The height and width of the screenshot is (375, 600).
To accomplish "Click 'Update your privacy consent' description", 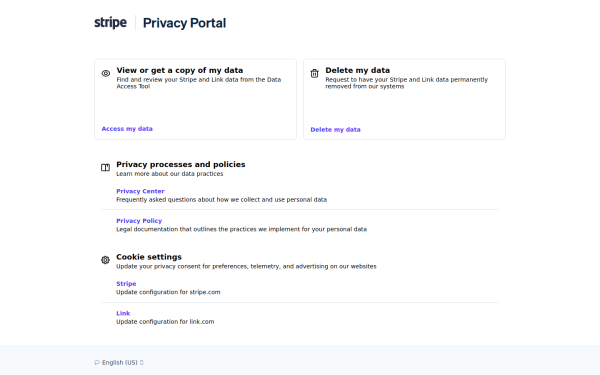I will tap(246, 266).
